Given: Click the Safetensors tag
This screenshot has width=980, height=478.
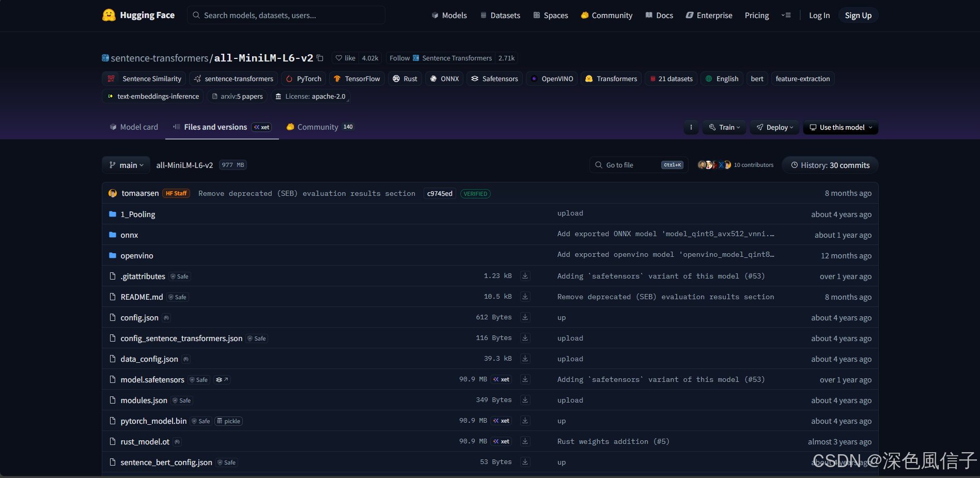Looking at the screenshot, I should (x=495, y=79).
